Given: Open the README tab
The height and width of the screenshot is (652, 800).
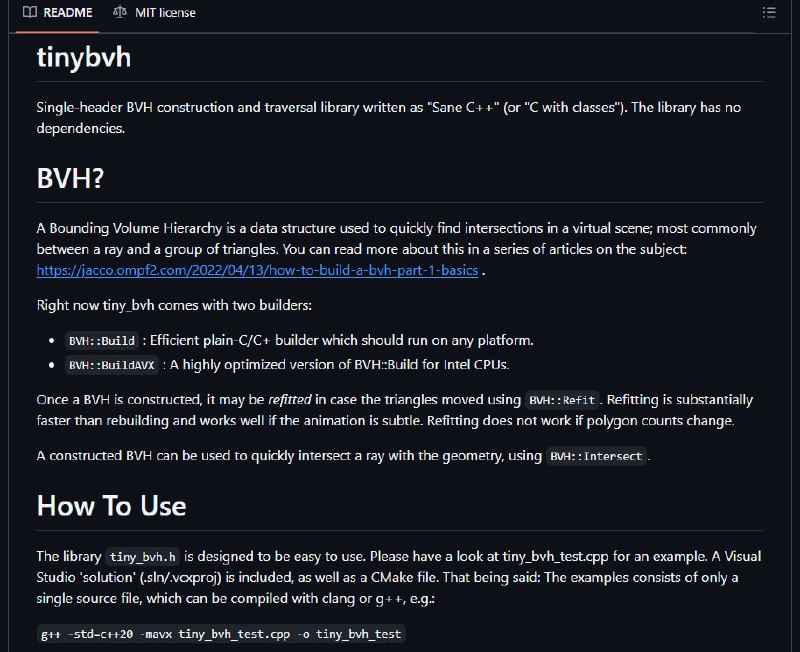Looking at the screenshot, I should point(57,13).
